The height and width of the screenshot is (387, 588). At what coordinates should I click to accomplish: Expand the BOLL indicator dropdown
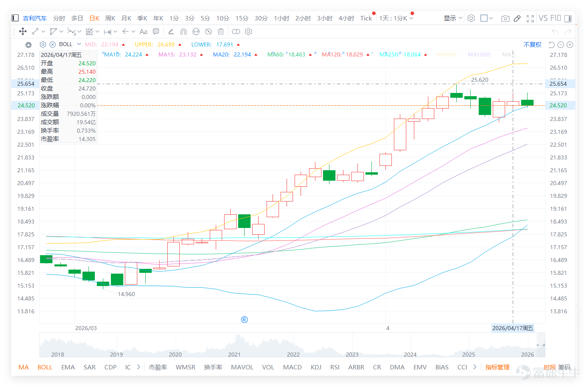tap(79, 44)
